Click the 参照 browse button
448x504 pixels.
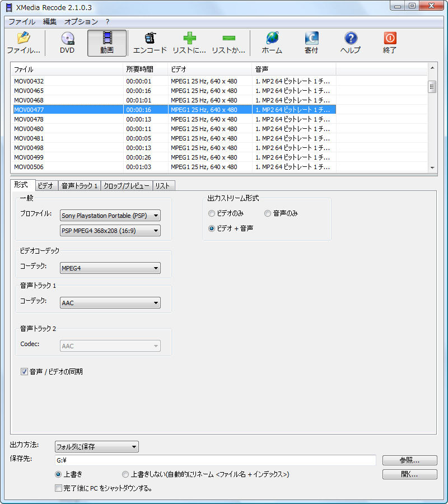(409, 460)
